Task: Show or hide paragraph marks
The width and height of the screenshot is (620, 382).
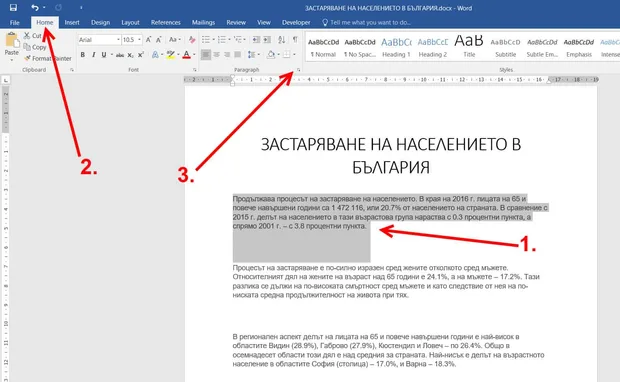Action: tap(295, 40)
